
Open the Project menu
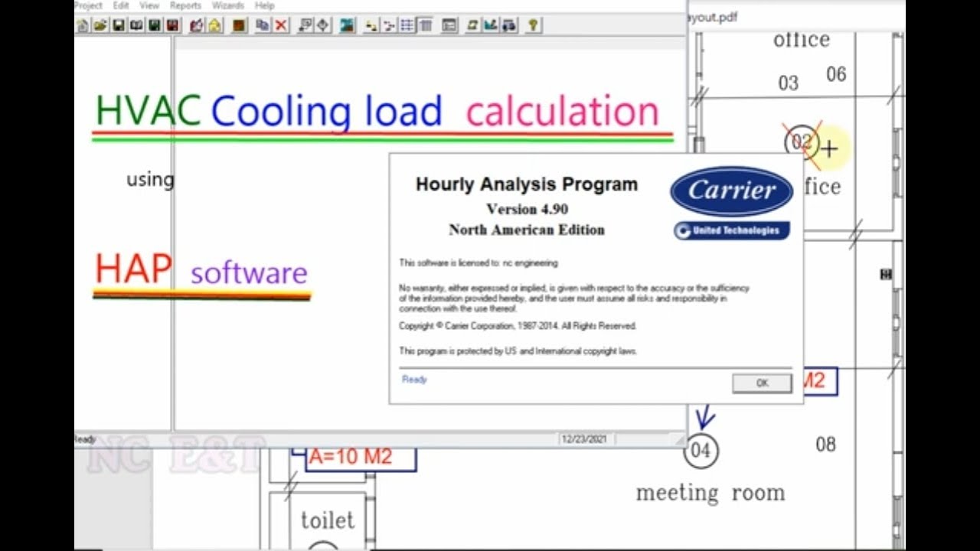(88, 5)
